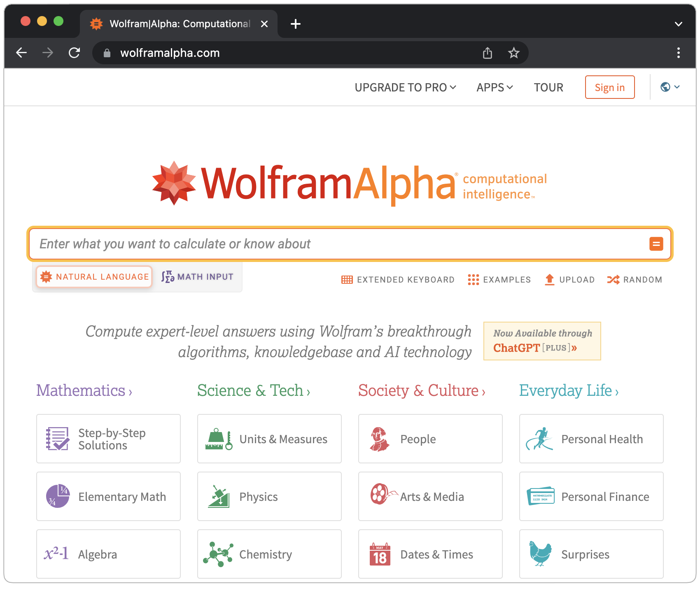Click the Arts & Media film reel icon
Viewport: 700px width, 589px height.
coord(383,494)
